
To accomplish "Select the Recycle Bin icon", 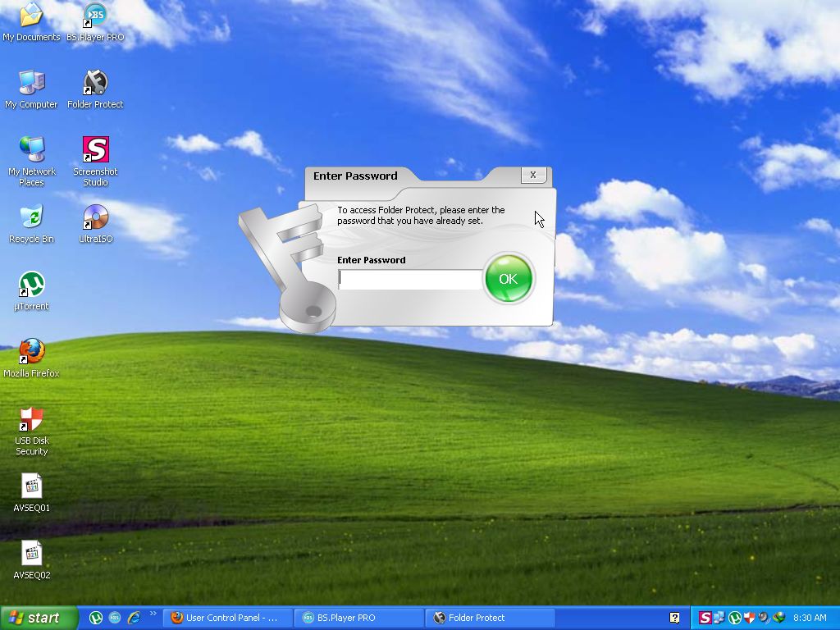I will [32, 224].
